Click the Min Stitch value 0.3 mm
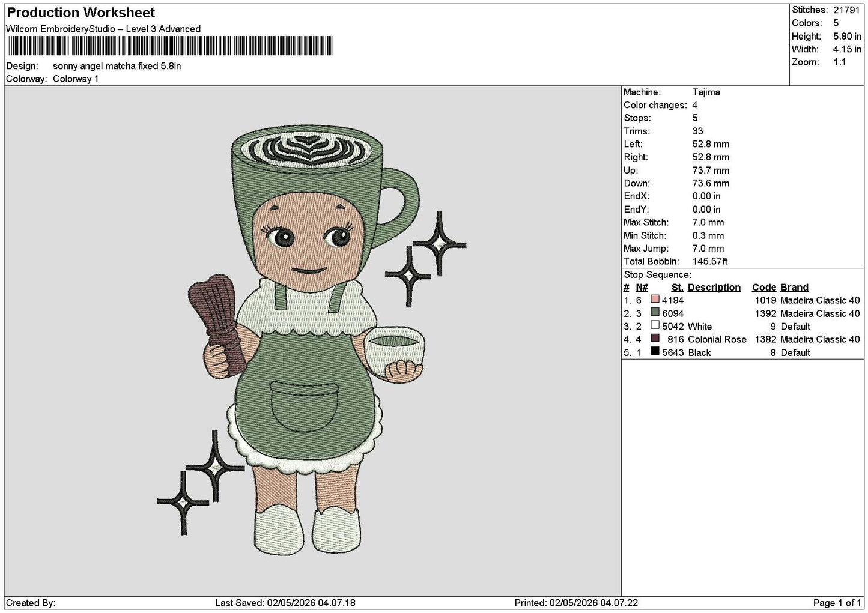The width and height of the screenshot is (868, 613). click(x=708, y=235)
